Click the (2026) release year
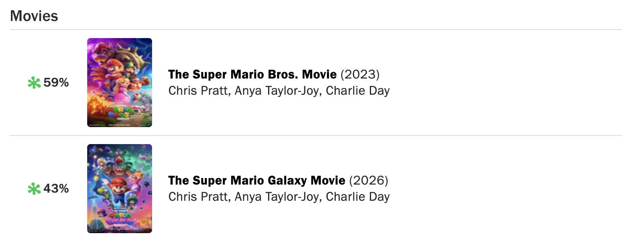This screenshot has width=644, height=238. point(369,181)
